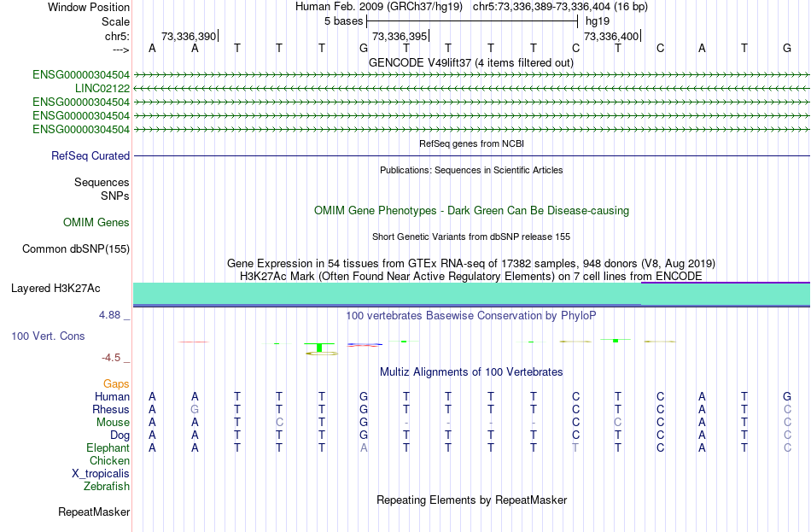The width and height of the screenshot is (811, 532).
Task: Click the 73,336,395 position marker
Action: (x=400, y=36)
